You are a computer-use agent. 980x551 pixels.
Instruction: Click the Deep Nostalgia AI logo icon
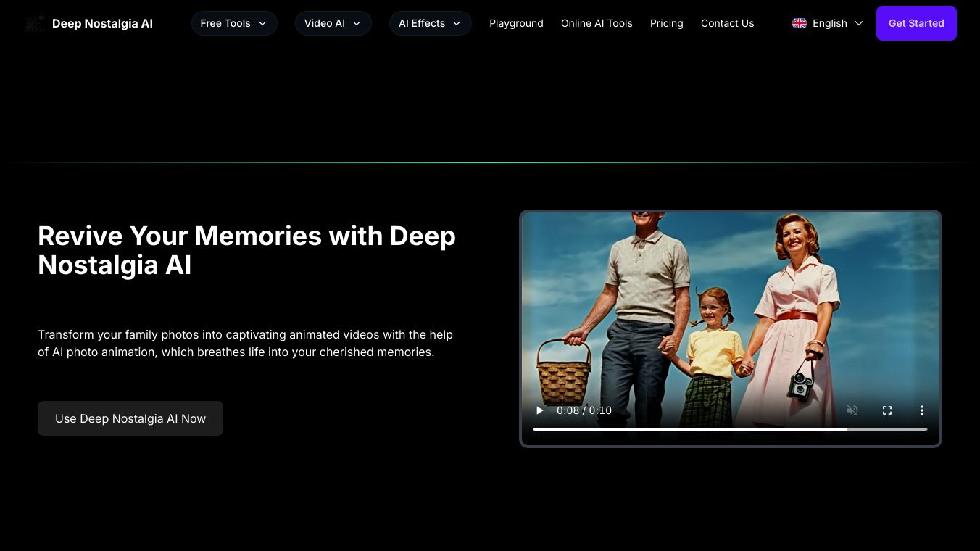pos(34,23)
